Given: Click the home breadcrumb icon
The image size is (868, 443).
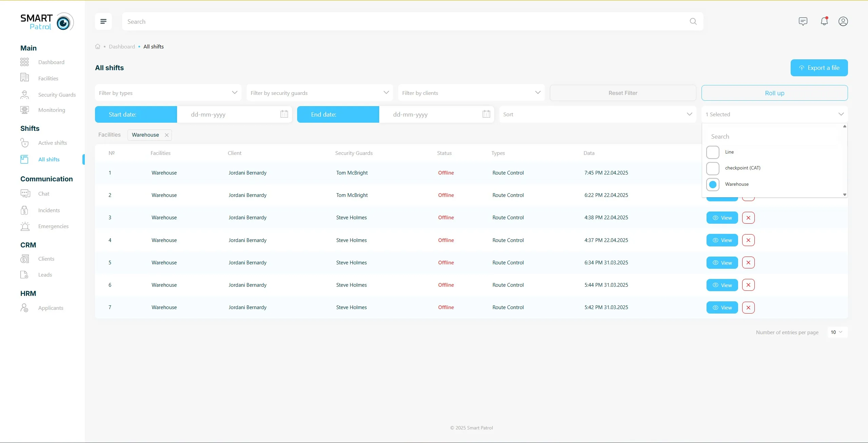Looking at the screenshot, I should 98,46.
